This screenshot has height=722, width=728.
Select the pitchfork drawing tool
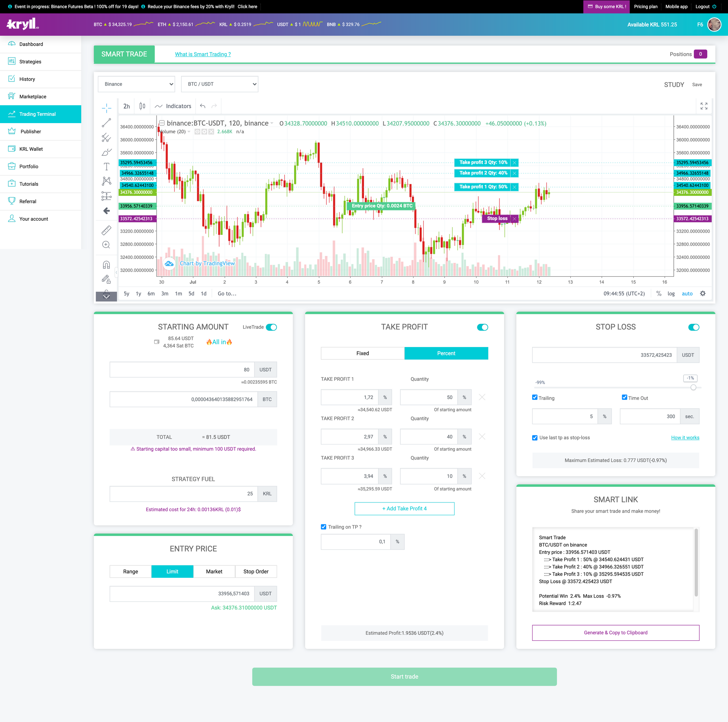tap(106, 138)
